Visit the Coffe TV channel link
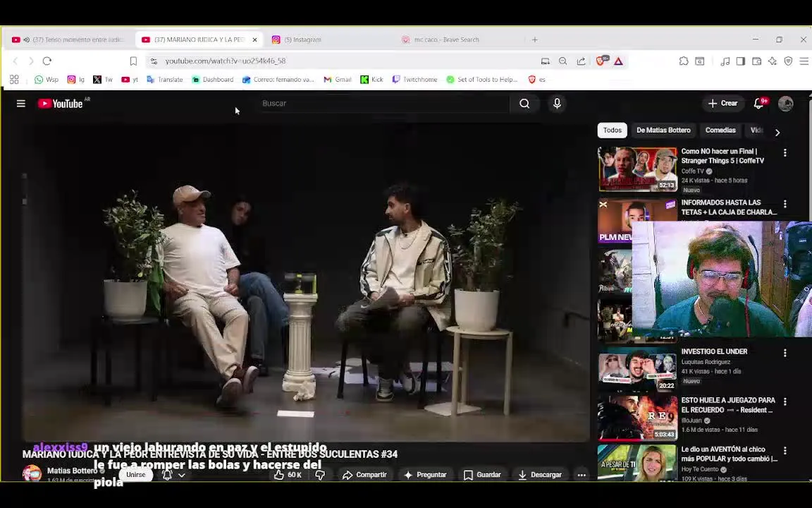Image resolution: width=812 pixels, height=508 pixels. (x=692, y=171)
